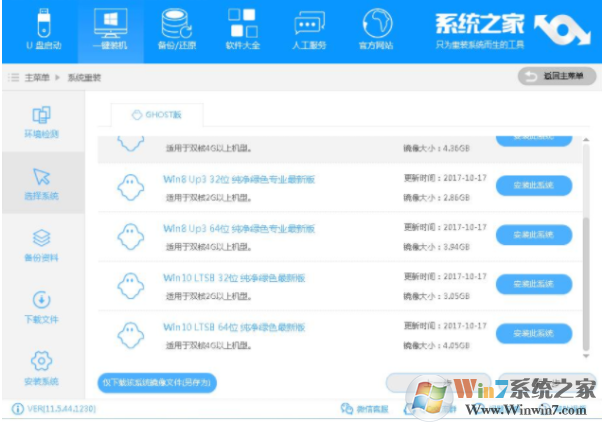The height and width of the screenshot is (424, 603).
Task: Select 选择系统 cursor sidebar icon
Action: pyautogui.click(x=42, y=176)
